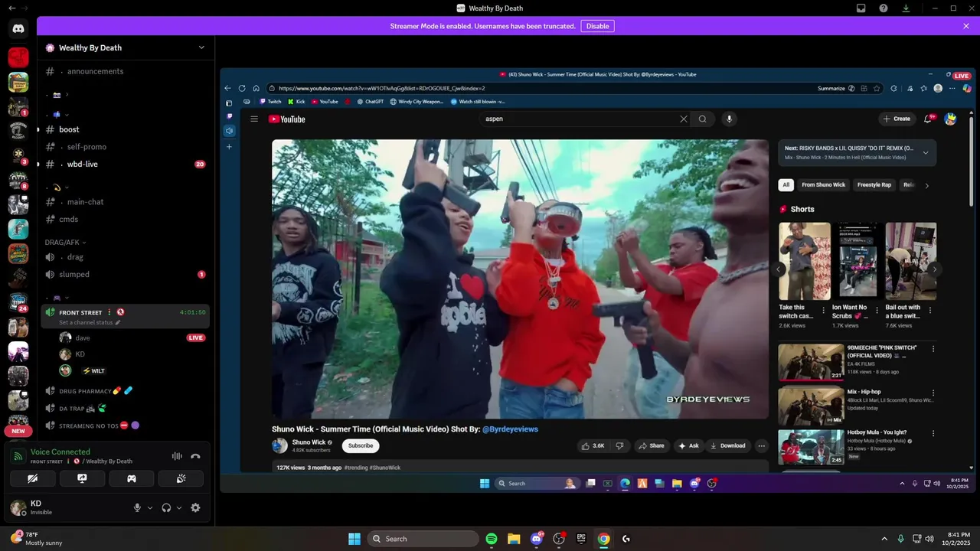The height and width of the screenshot is (551, 980).
Task: Open Discord user settings gear
Action: (x=195, y=507)
